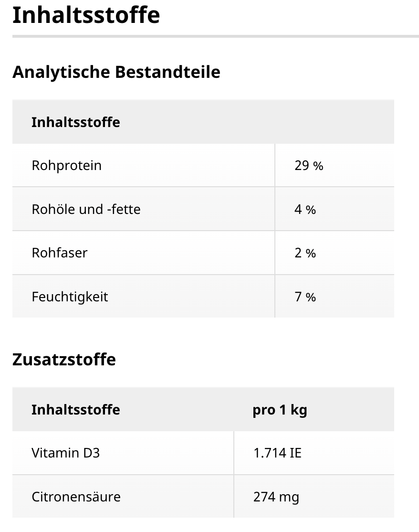Select the Zusatzstoffe subheading
Image resolution: width=419 pixels, height=532 pixels.
[64, 359]
